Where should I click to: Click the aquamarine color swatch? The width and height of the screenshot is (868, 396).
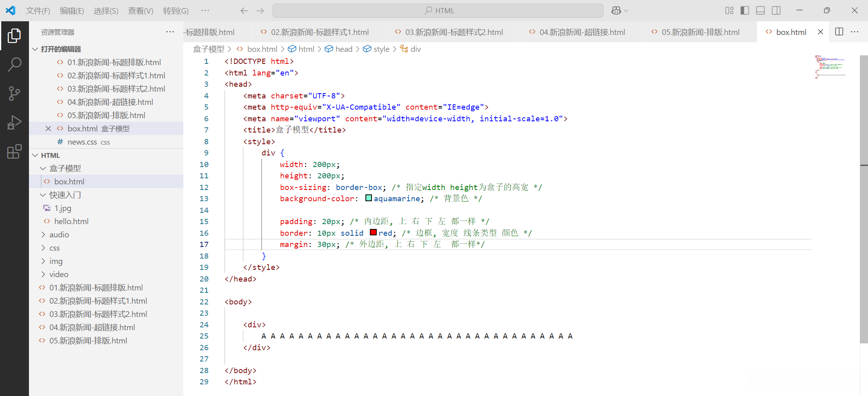click(369, 198)
